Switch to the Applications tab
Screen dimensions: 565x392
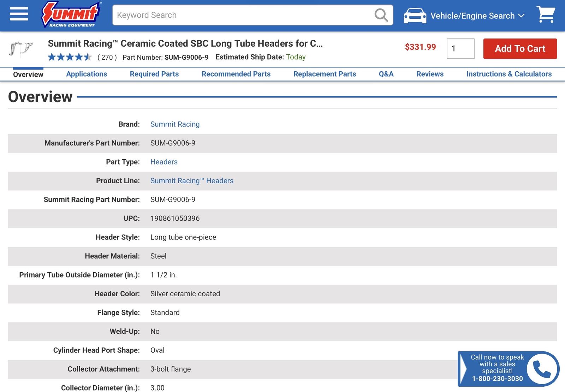87,74
